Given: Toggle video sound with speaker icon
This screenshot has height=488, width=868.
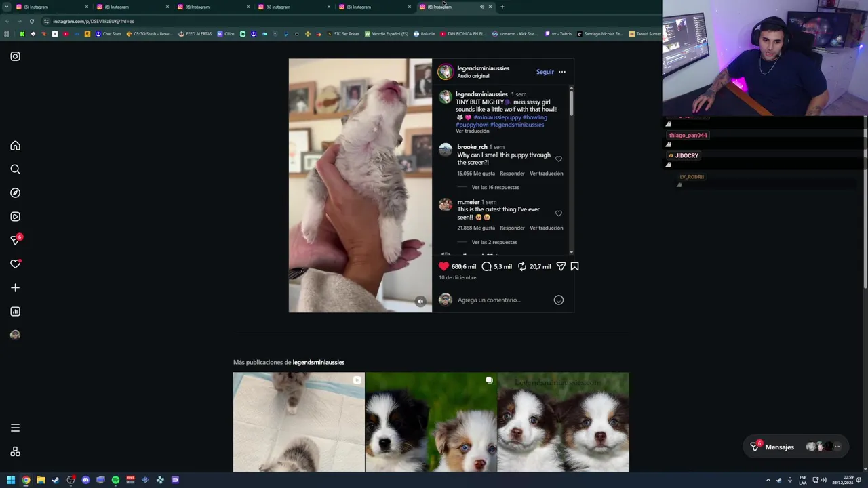Looking at the screenshot, I should (x=420, y=302).
